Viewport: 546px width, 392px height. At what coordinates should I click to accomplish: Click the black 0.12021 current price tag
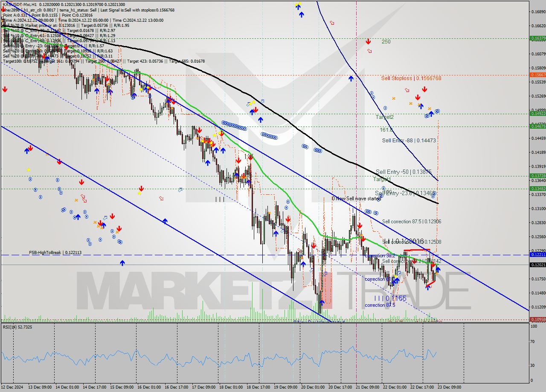pos(537,265)
